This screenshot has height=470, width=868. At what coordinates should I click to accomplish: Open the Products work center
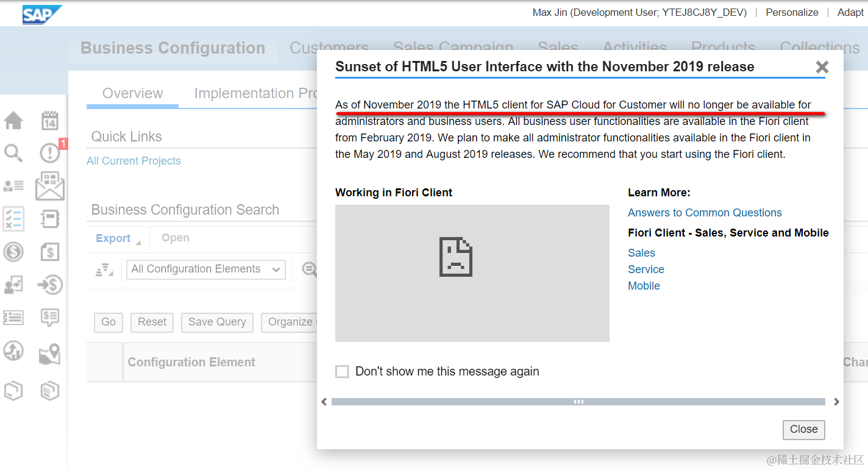click(x=723, y=48)
